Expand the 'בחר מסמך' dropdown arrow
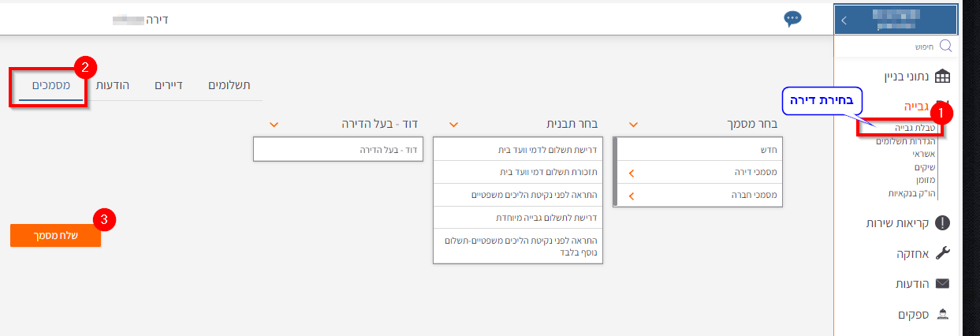 633,125
